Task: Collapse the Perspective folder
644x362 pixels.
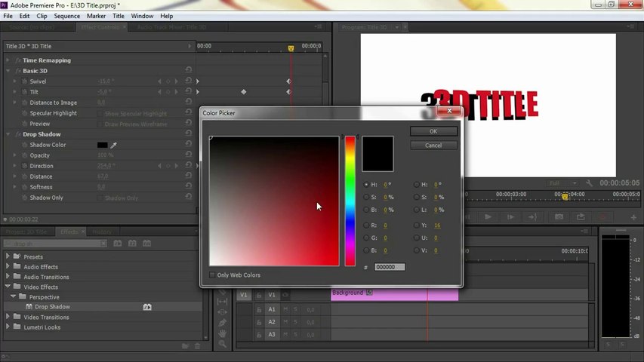Action: pos(13,296)
